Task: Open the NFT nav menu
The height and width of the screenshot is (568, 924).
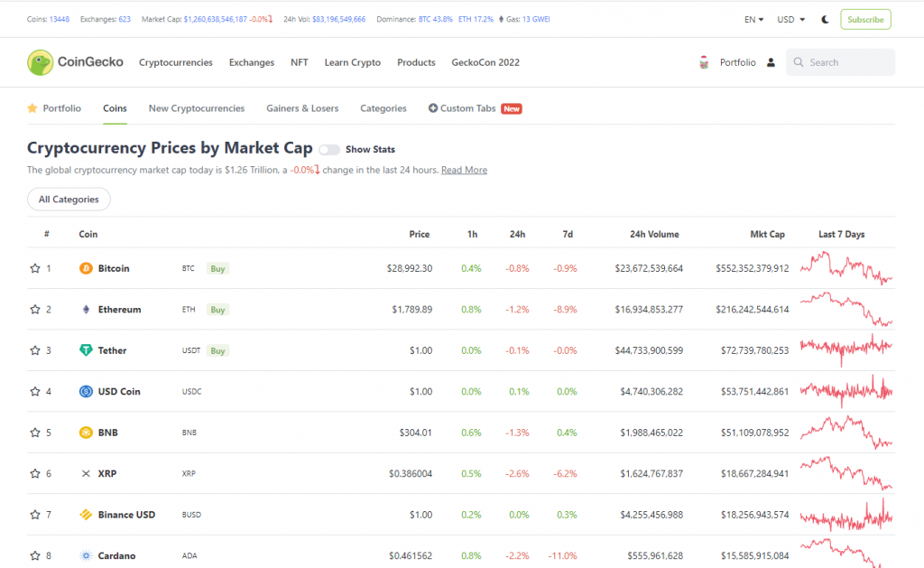Action: point(300,62)
